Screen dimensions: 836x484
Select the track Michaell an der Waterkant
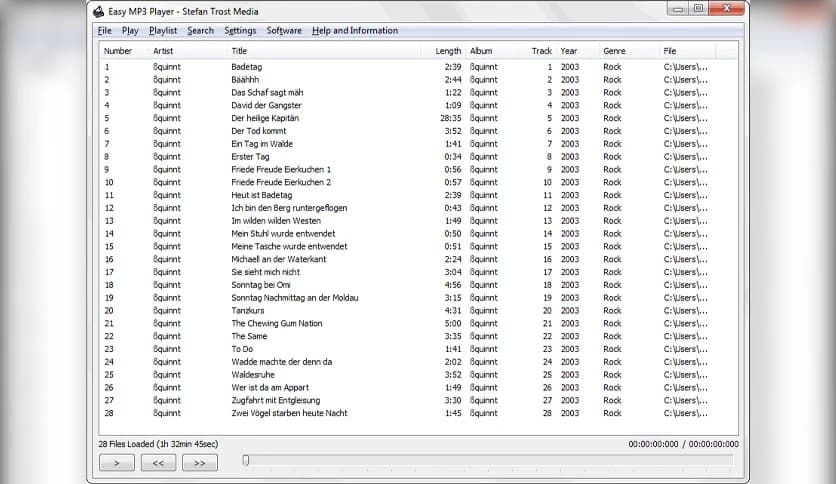278,259
